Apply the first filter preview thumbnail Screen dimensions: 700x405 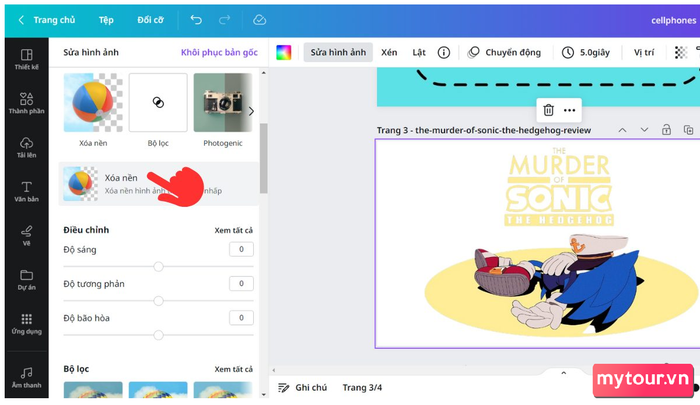pyautogui.click(x=93, y=390)
